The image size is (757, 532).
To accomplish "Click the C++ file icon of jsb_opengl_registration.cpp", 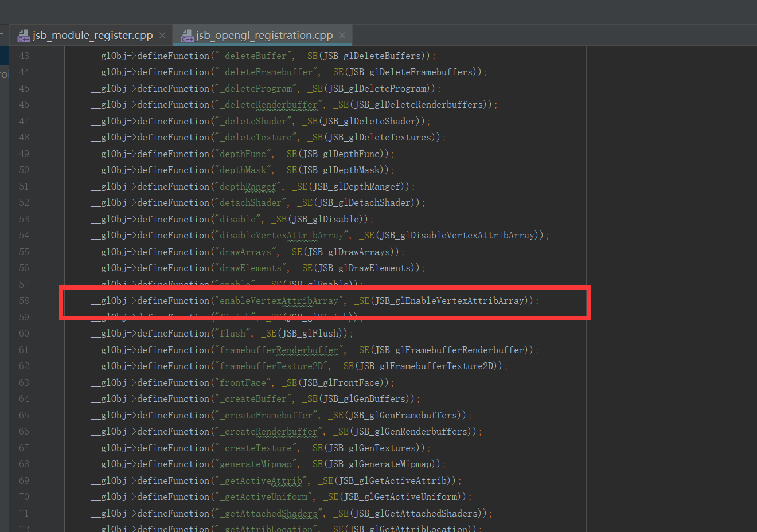I will (187, 36).
